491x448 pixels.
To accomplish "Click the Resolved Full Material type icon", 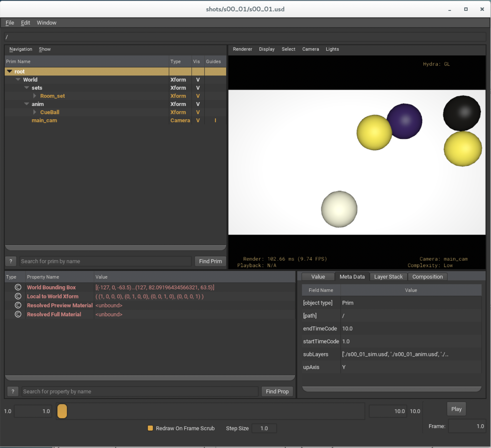I will (18, 314).
